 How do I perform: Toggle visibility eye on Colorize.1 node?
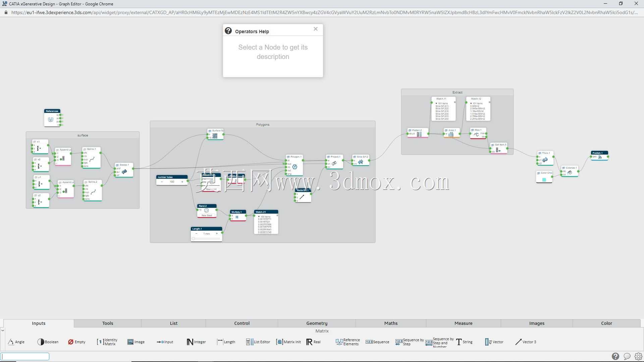[x=564, y=168]
